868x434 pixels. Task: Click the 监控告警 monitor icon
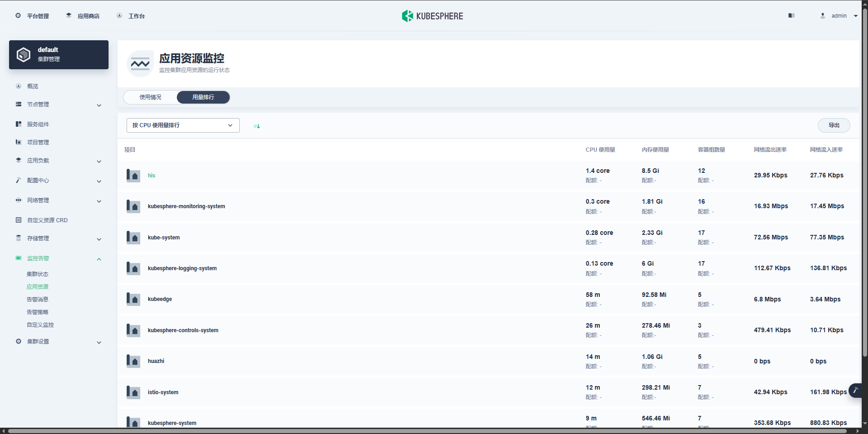19,258
